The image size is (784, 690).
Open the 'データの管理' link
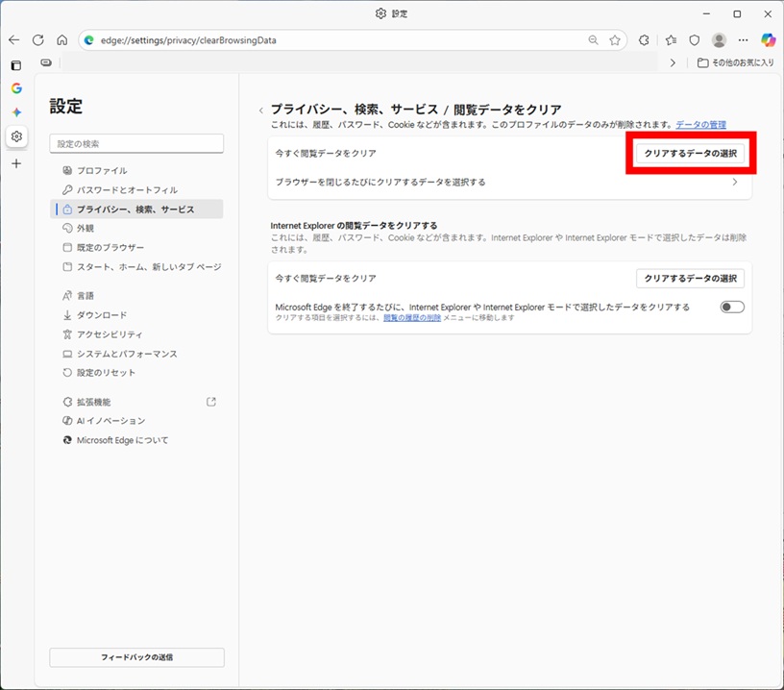[700, 125]
